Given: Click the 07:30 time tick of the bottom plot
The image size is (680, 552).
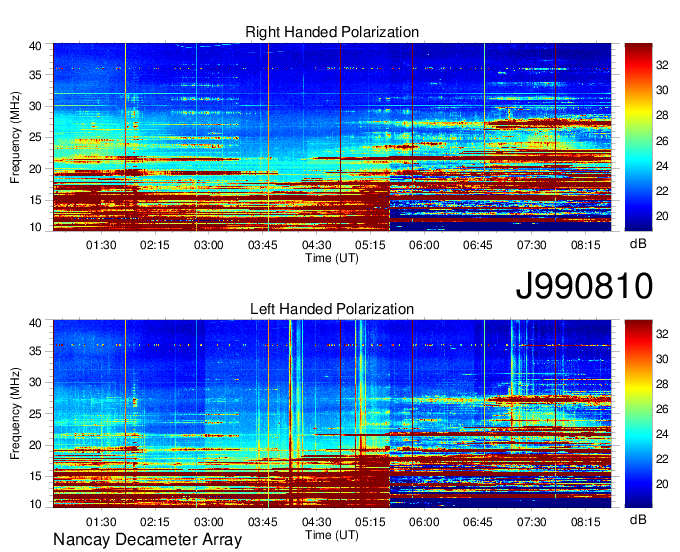Looking at the screenshot, I should click(532, 522).
